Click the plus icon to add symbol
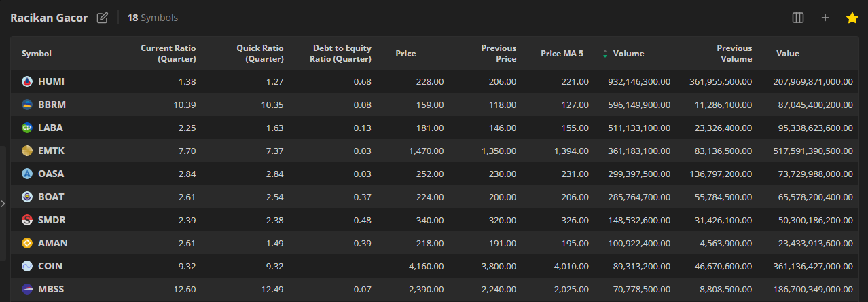Image resolution: width=868 pixels, height=302 pixels. [x=825, y=18]
